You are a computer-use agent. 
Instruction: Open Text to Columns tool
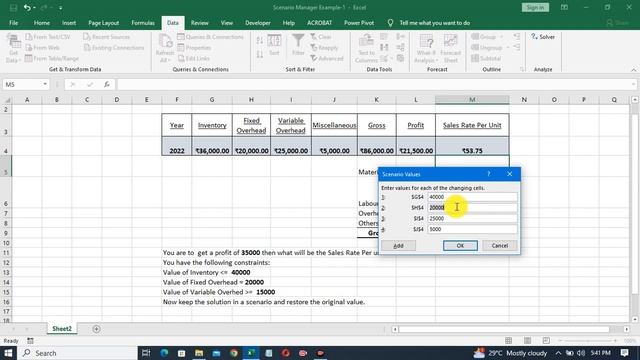pyautogui.click(x=366, y=48)
